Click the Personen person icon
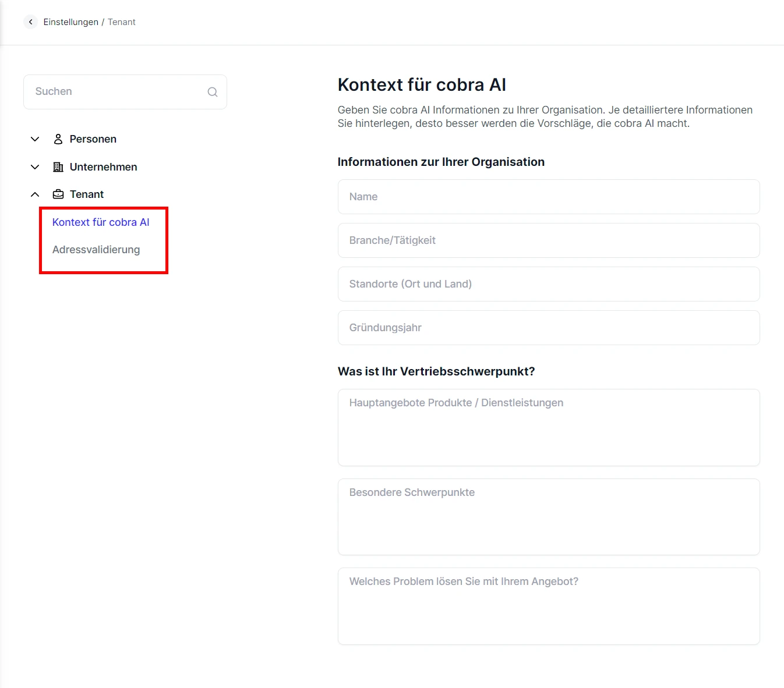 click(x=58, y=139)
